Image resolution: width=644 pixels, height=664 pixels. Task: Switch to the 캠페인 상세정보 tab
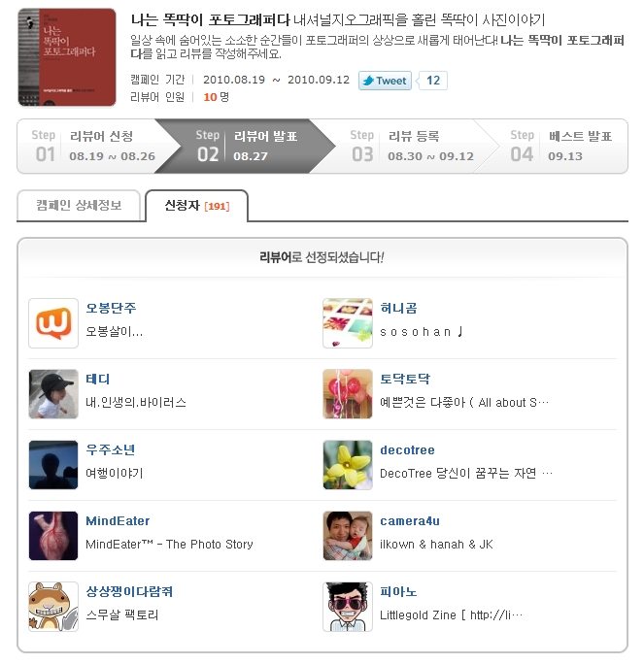pos(79,206)
